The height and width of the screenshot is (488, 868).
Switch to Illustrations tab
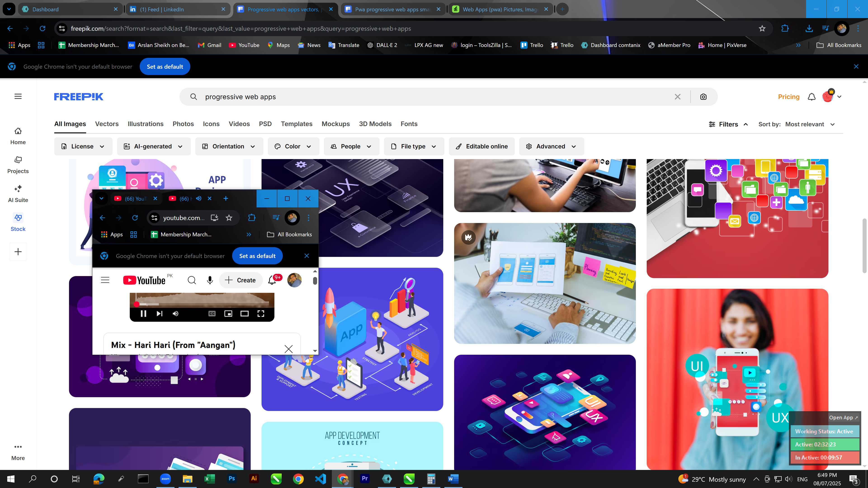[146, 124]
